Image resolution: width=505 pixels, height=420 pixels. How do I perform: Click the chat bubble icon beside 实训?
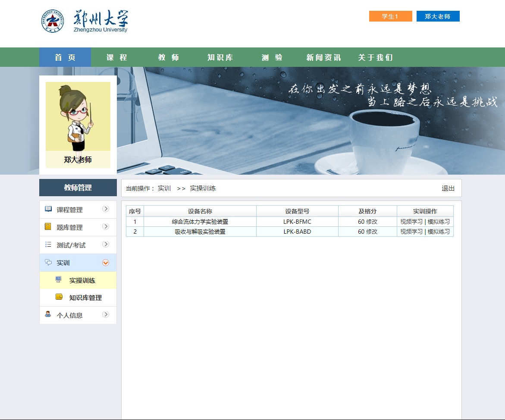point(48,262)
